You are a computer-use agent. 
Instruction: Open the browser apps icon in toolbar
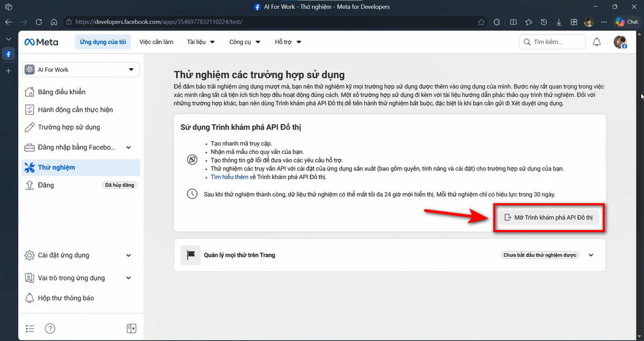(x=574, y=22)
